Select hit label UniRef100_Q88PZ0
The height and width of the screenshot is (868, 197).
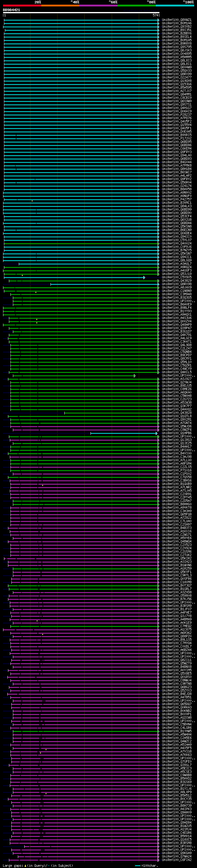(x=177, y=636)
